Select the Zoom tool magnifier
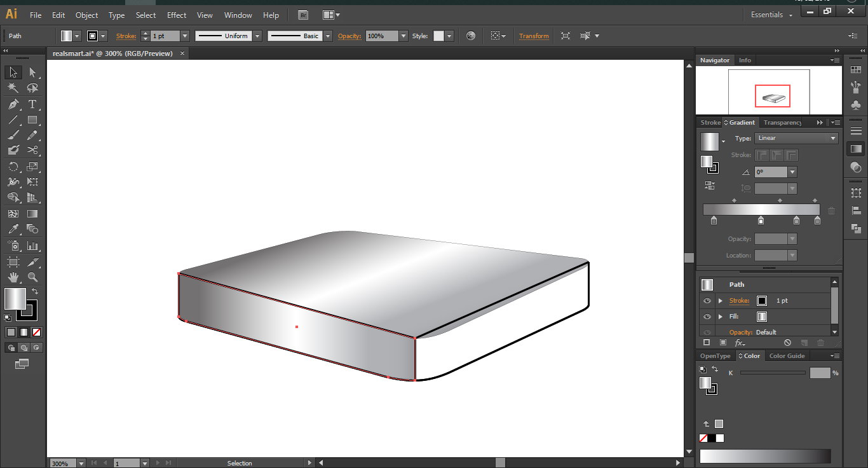The width and height of the screenshot is (868, 468). pyautogui.click(x=32, y=277)
